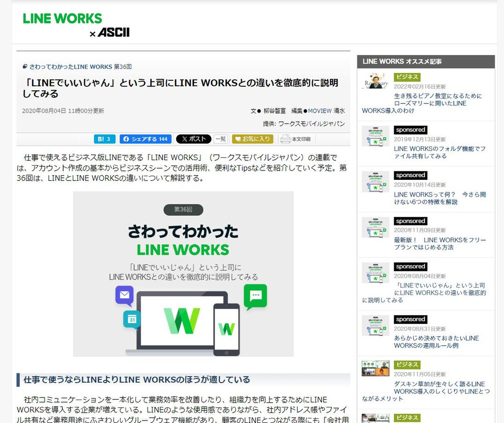Open thumbnail of the 2019年12月13日 article
Viewport: 504px width, 423px height.
376,136
